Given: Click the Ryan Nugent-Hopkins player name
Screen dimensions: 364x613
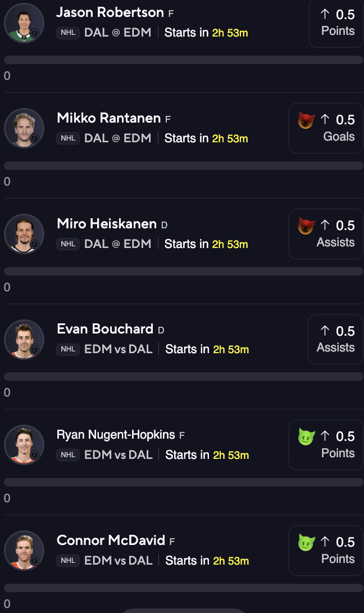Looking at the screenshot, I should click(115, 435).
